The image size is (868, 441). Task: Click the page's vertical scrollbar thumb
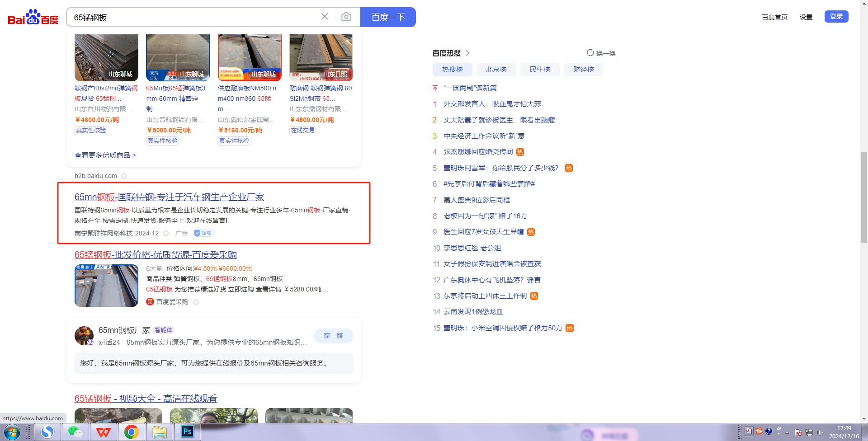864,197
